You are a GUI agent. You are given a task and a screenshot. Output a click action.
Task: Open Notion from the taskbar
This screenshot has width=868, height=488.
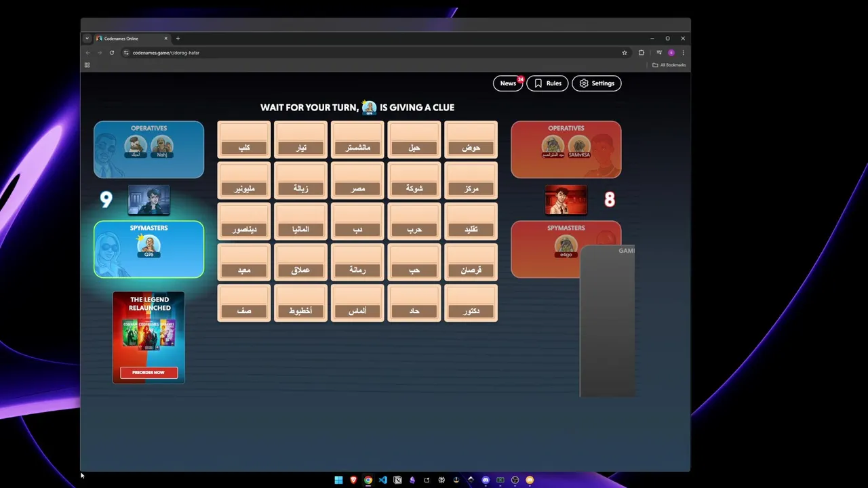tap(397, 480)
